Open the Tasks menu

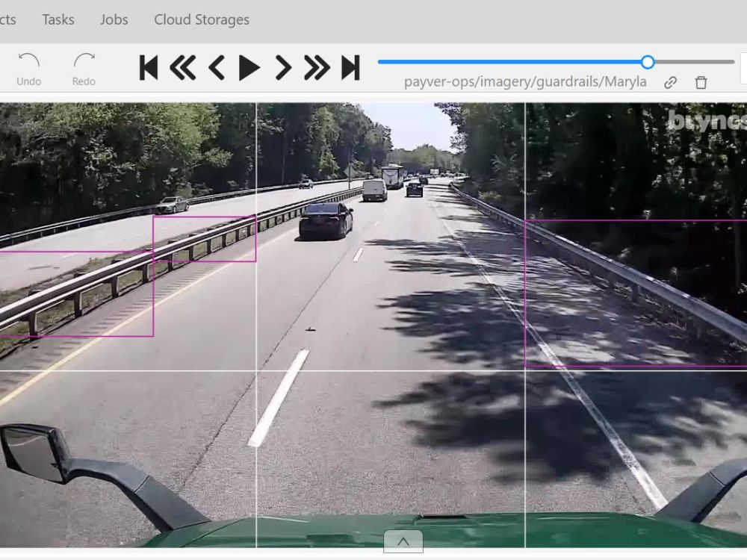tap(58, 19)
